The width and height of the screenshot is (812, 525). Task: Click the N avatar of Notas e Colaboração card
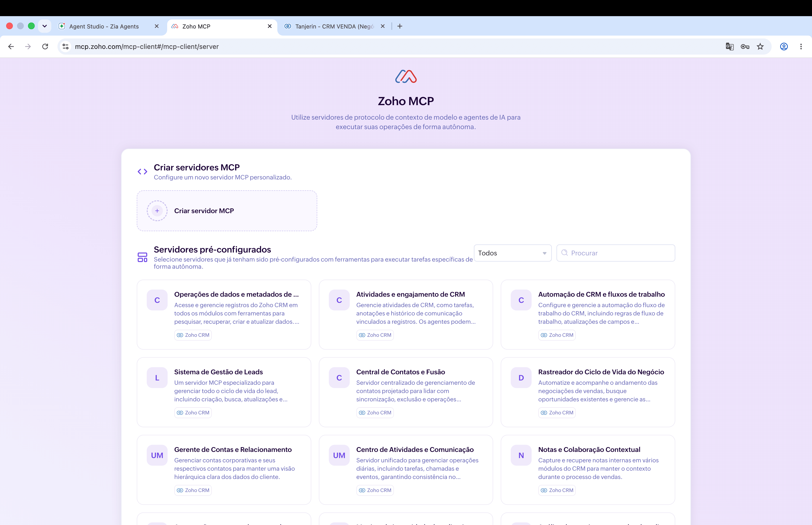click(521, 455)
